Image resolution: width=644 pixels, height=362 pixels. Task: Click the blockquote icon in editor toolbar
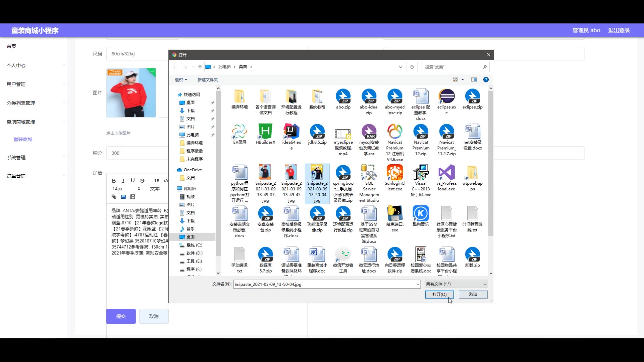pos(156,180)
